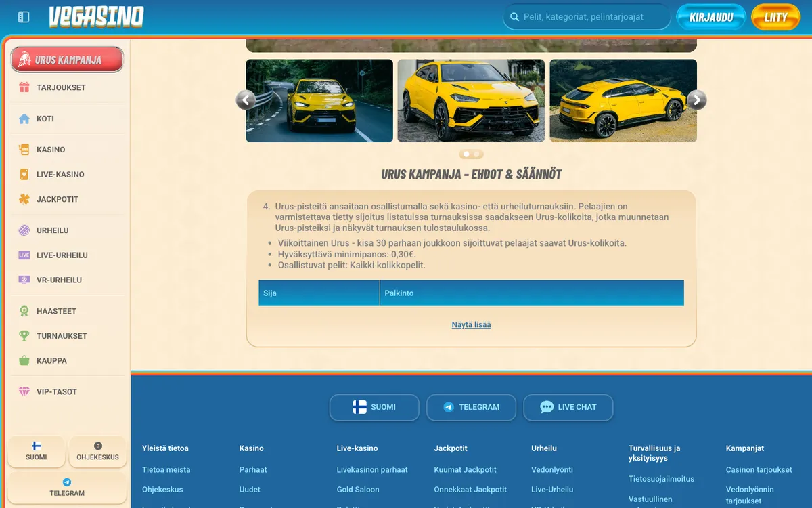Screen dimensions: 812x508
Task: Open the yellow Urus front view photo
Action: (471, 101)
